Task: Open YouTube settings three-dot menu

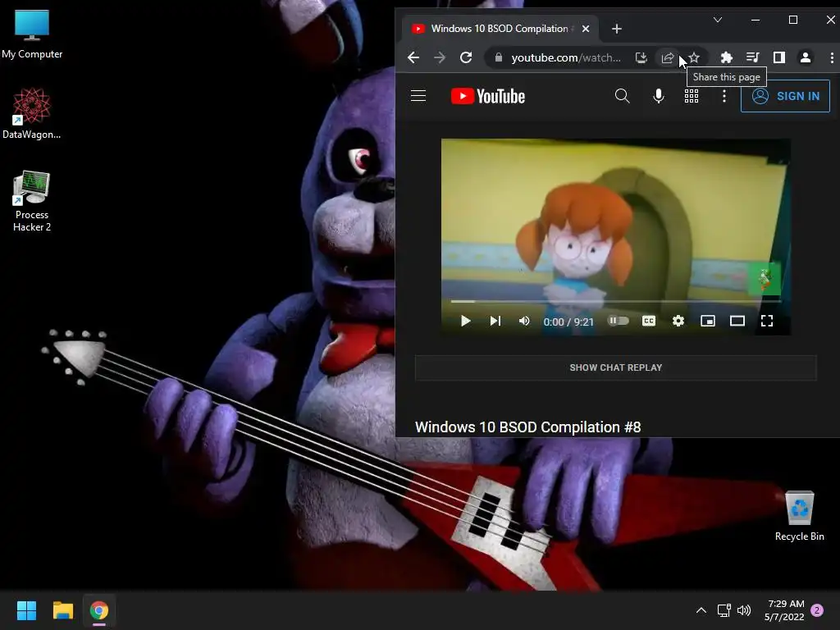Action: tap(724, 96)
